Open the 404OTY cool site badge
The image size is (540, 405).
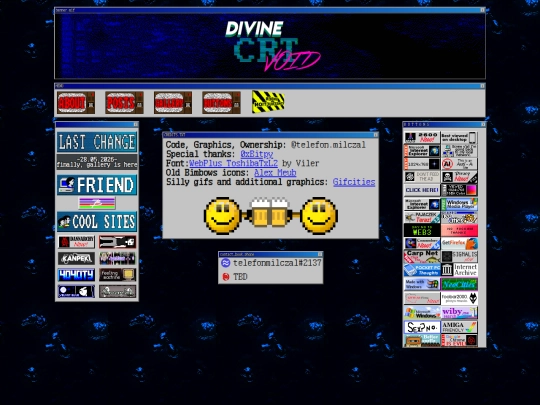[76, 275]
